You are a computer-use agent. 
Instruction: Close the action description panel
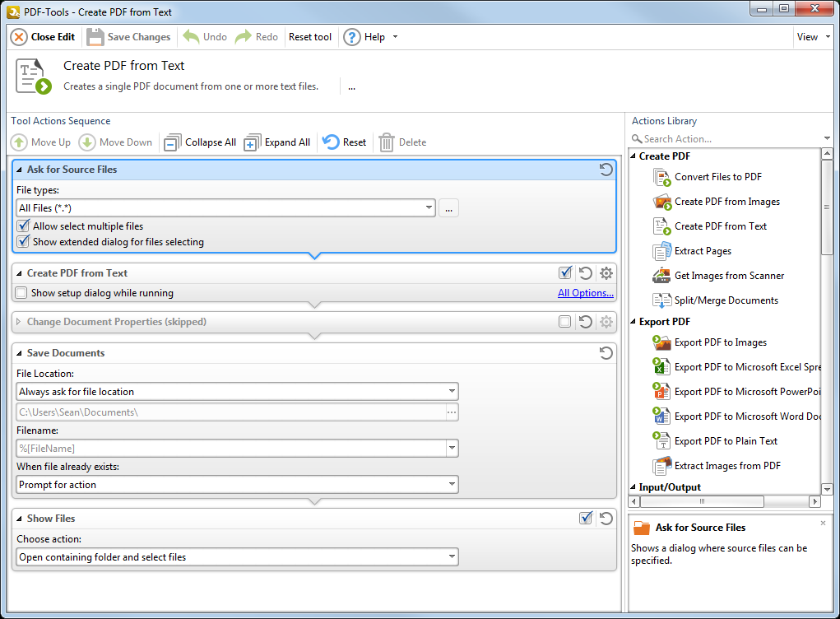823,523
